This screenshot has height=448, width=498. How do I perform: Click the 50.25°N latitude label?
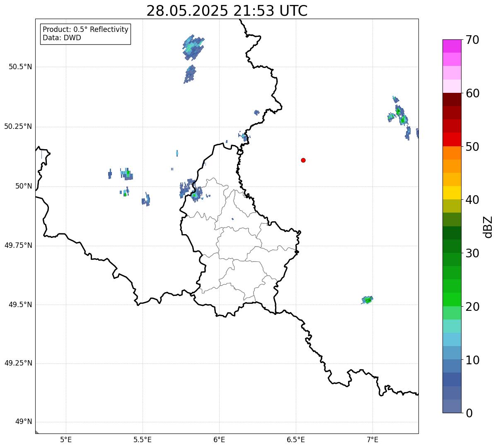pyautogui.click(x=18, y=126)
